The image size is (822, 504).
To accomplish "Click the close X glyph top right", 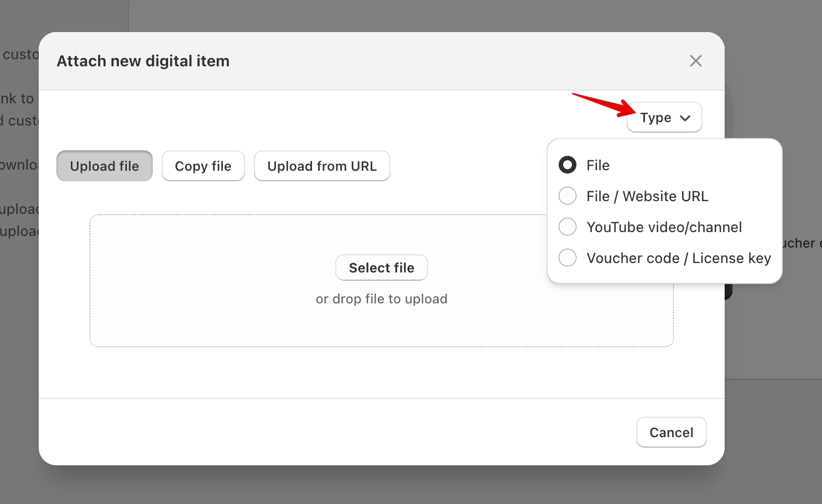I will (695, 61).
